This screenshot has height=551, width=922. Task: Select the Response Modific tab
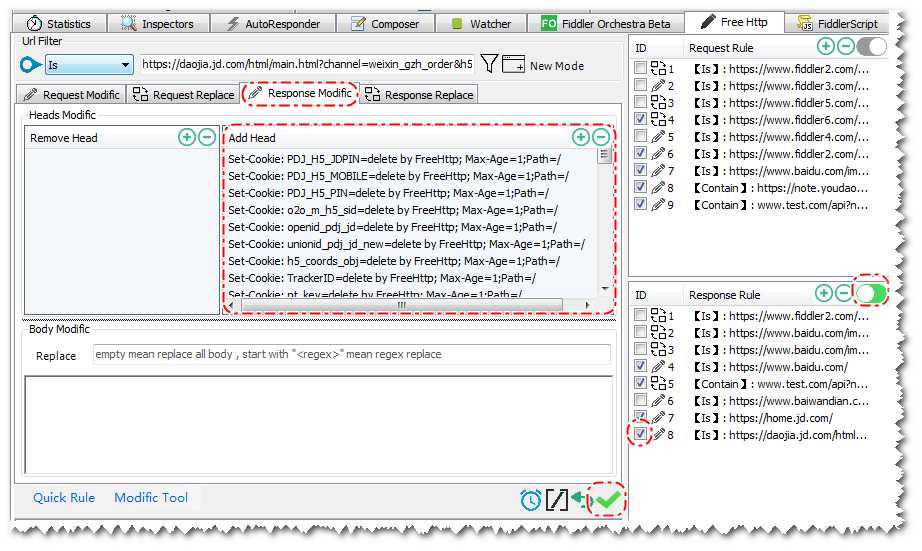(x=300, y=93)
